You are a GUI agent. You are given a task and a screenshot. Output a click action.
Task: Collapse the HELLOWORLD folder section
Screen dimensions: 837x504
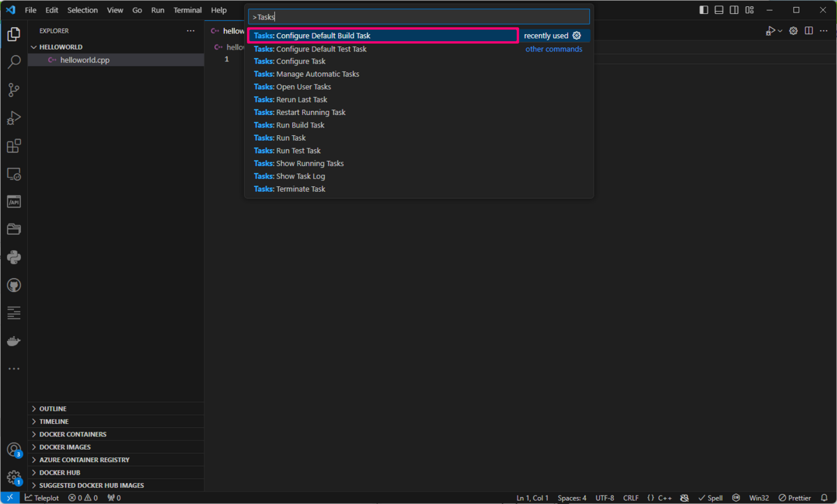tap(116, 47)
